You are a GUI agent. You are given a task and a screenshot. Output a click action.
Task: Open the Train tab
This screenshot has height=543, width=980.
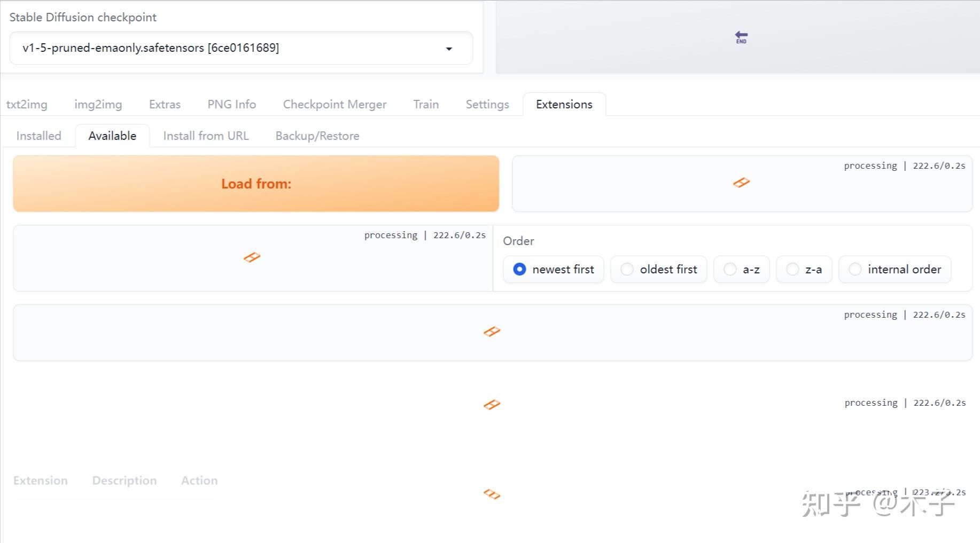point(426,104)
